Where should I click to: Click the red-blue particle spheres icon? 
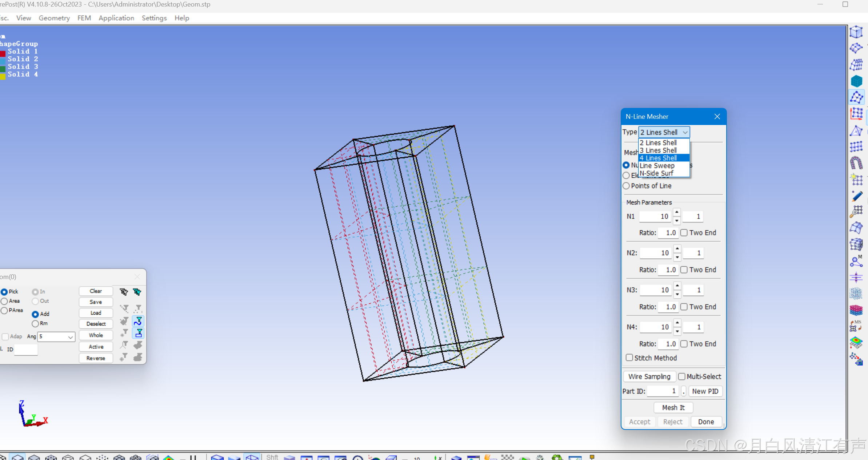(856, 310)
